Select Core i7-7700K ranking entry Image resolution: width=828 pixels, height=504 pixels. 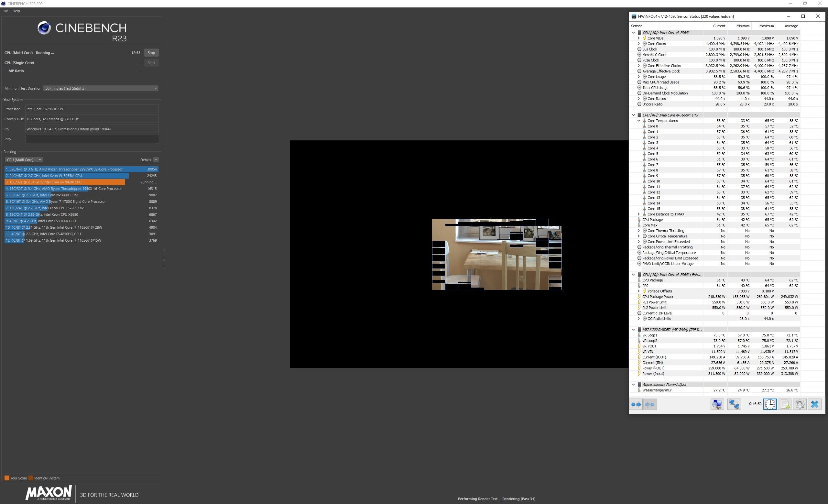coord(81,221)
